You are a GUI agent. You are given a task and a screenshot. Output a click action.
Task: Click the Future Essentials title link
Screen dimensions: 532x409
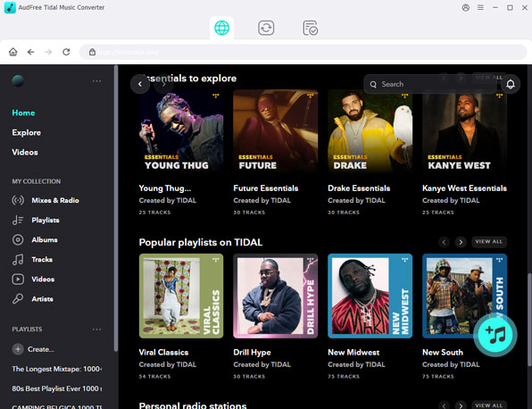[266, 188]
